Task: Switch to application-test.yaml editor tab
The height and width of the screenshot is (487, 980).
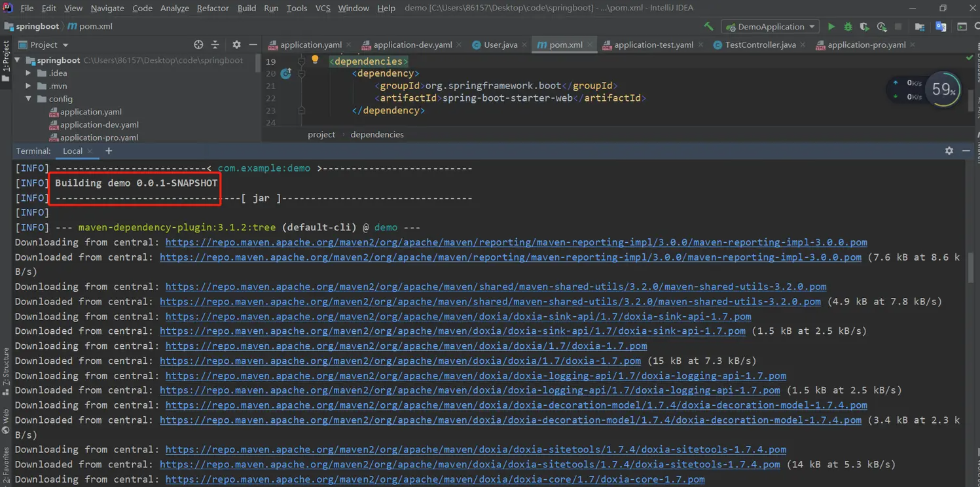Action: pos(653,45)
